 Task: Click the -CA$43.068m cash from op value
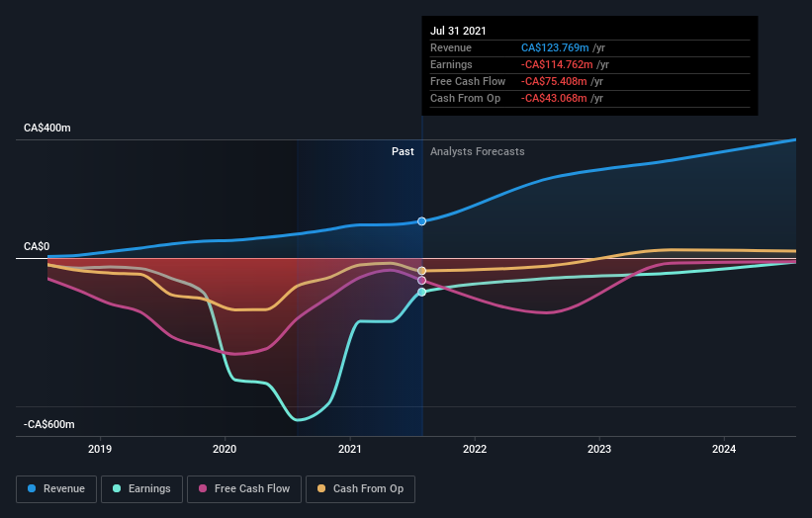(x=554, y=98)
